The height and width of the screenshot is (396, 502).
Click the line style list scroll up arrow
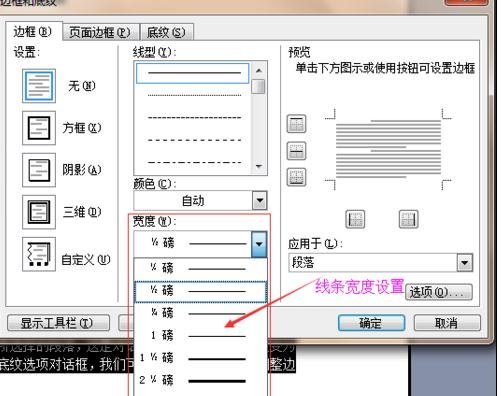pos(259,70)
